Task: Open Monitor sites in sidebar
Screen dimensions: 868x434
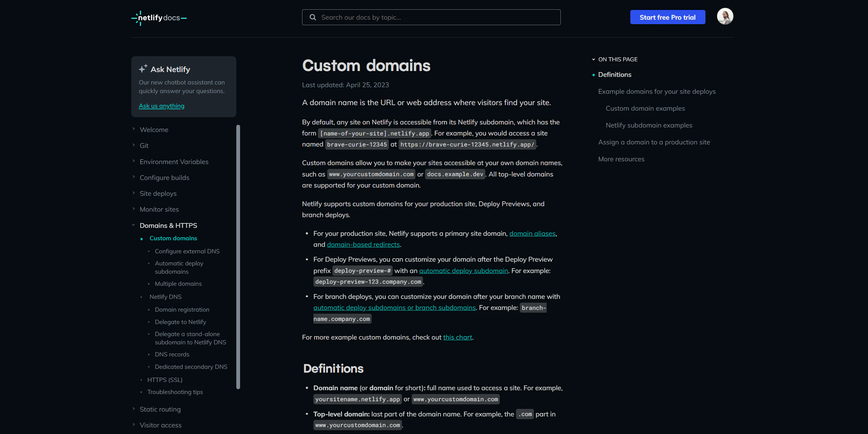Action: coord(159,209)
